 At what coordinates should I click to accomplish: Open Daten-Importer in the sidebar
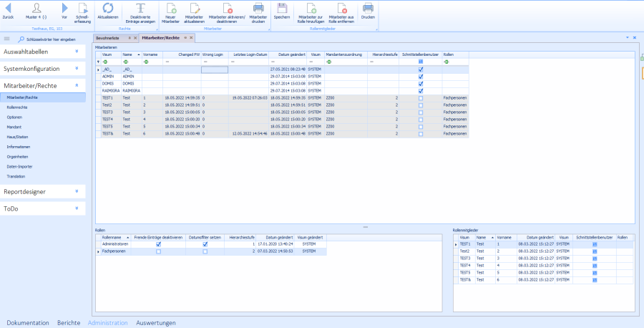click(19, 166)
